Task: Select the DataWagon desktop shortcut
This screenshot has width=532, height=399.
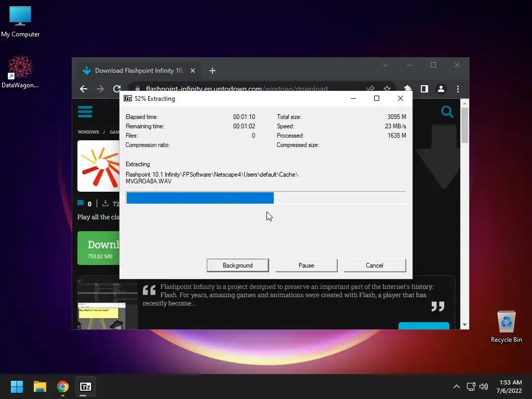Action: [20, 72]
